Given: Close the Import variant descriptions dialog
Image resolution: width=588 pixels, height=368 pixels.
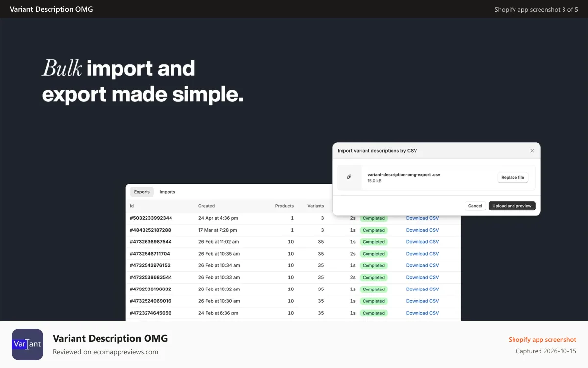Looking at the screenshot, I should [x=532, y=151].
